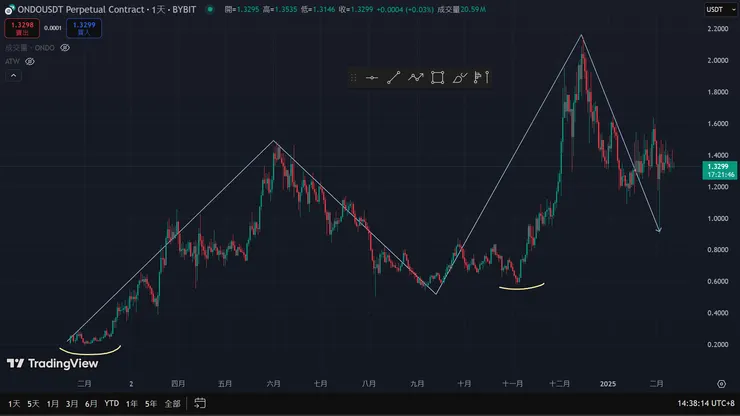The width and height of the screenshot is (740, 416).
Task: Grab the favorites toolbar drag handle
Action: (353, 77)
